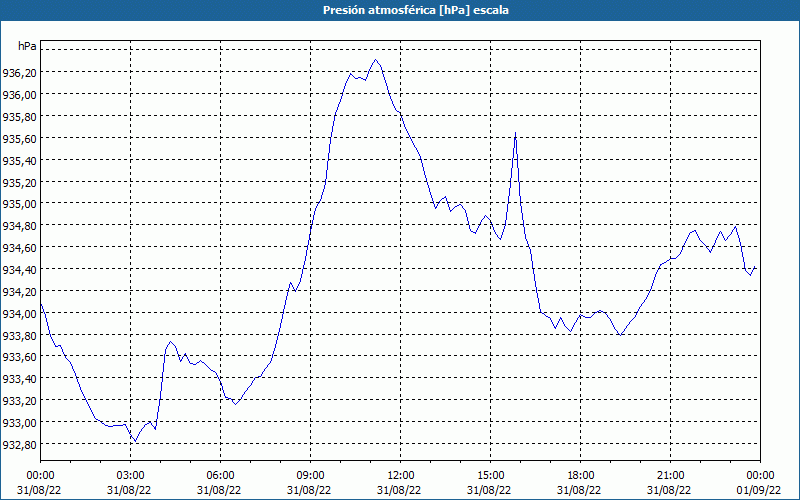Click the 936,20 axis value
This screenshot has width=800, height=500.
19,73
